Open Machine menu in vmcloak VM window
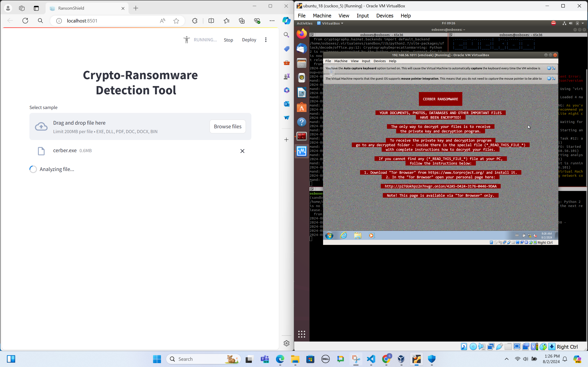The image size is (588, 367). tap(341, 61)
